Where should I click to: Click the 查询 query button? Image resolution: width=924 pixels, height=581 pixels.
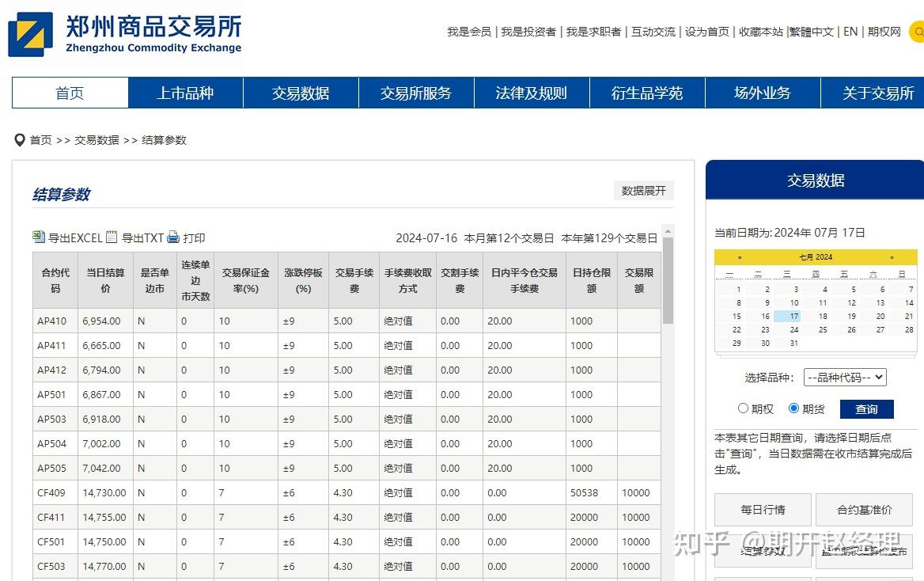click(866, 408)
